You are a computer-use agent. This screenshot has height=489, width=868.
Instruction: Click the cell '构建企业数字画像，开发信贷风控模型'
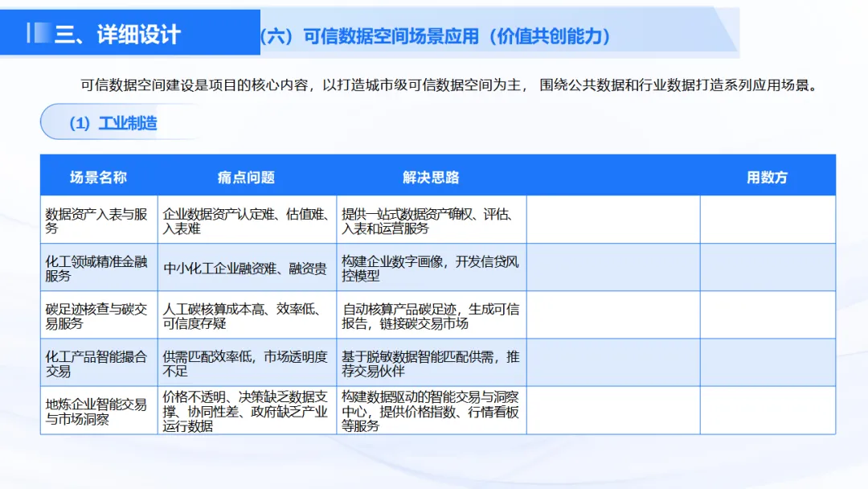point(432,268)
